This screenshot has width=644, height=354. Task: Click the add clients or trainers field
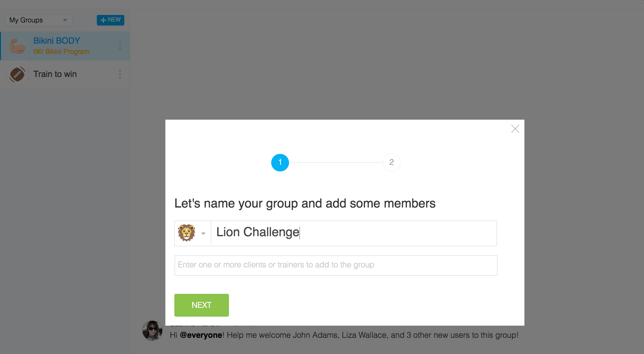pyautogui.click(x=336, y=265)
